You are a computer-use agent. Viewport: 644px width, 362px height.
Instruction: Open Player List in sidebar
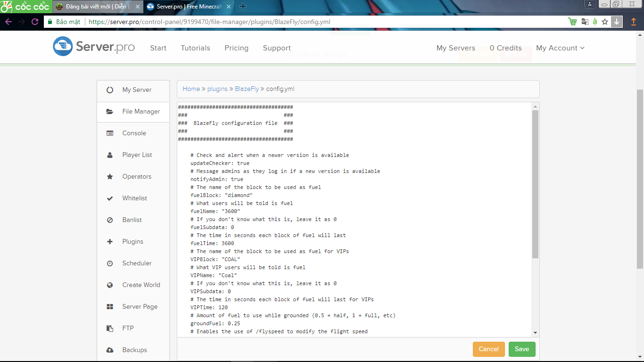tap(133, 155)
